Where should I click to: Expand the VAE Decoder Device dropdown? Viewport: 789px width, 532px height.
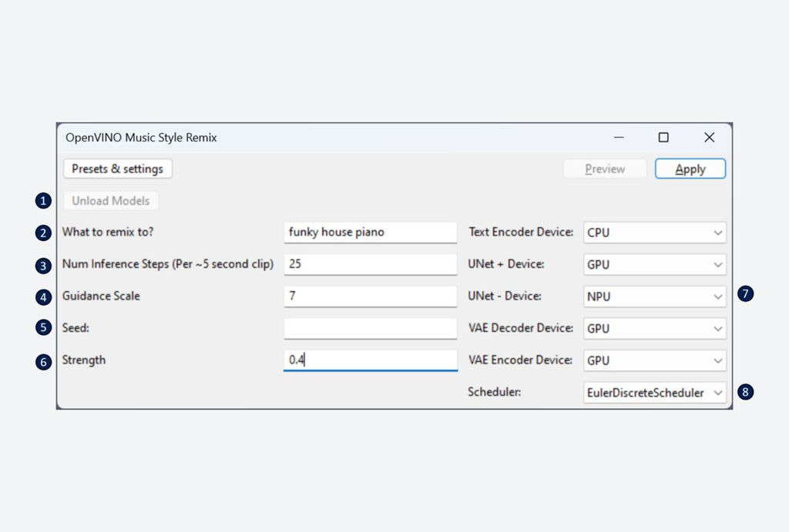pos(655,329)
